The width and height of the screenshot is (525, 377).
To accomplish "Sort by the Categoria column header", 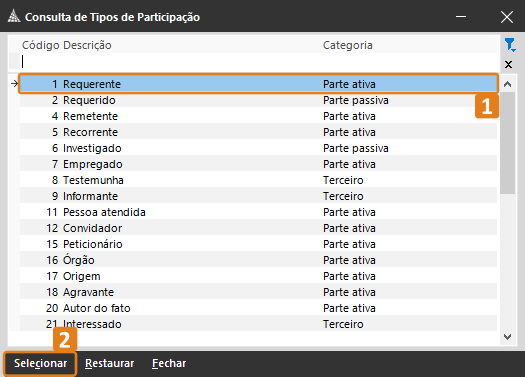I will click(348, 45).
